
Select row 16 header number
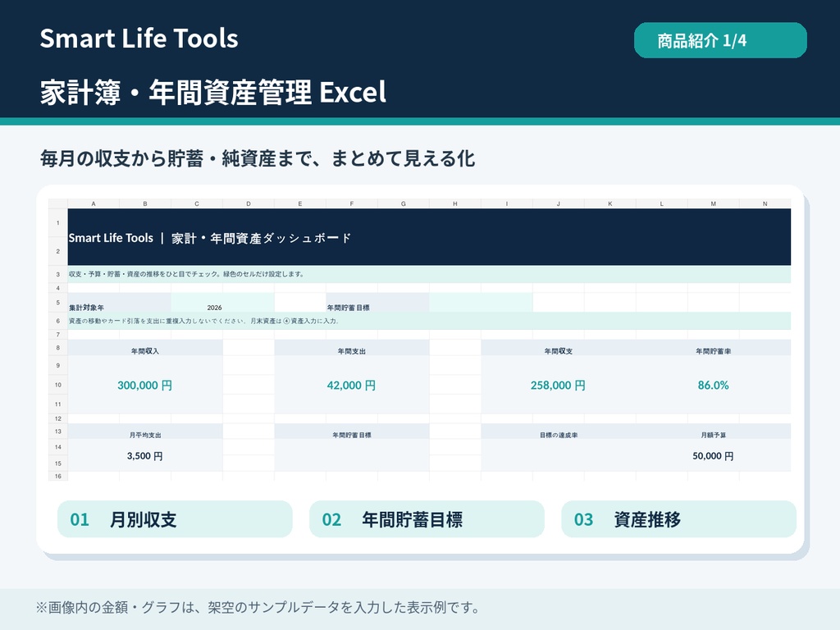point(58,476)
